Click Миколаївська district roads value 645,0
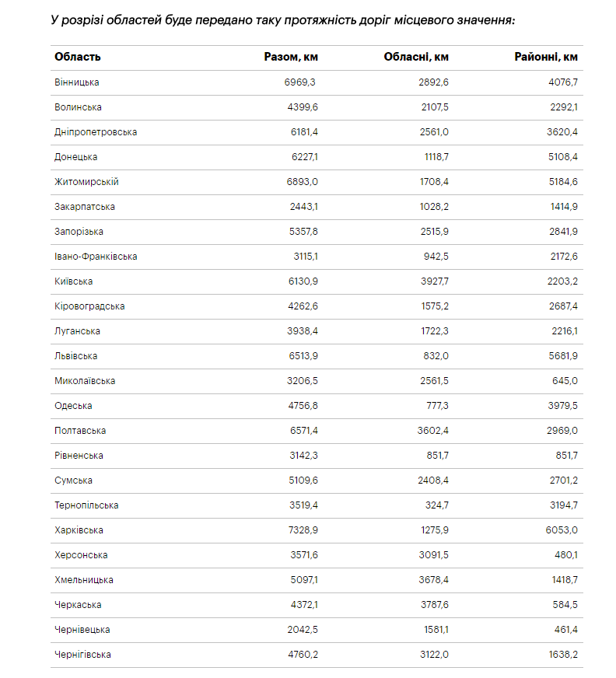This screenshot has height=678, width=616. 565,381
